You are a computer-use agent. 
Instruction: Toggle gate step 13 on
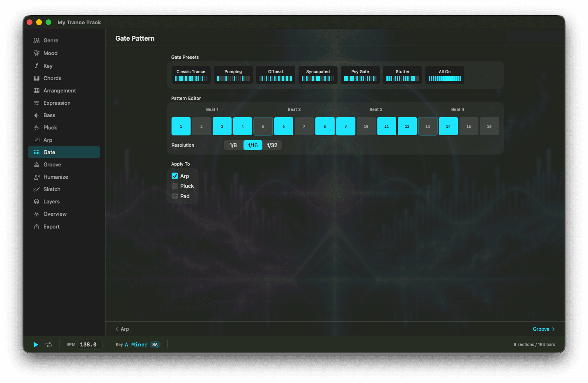(428, 126)
